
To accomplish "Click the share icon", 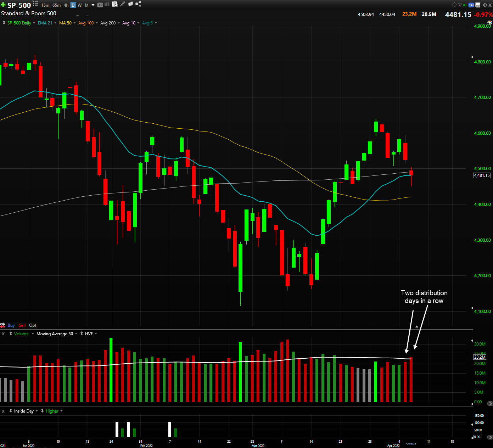I will [x=138, y=4].
